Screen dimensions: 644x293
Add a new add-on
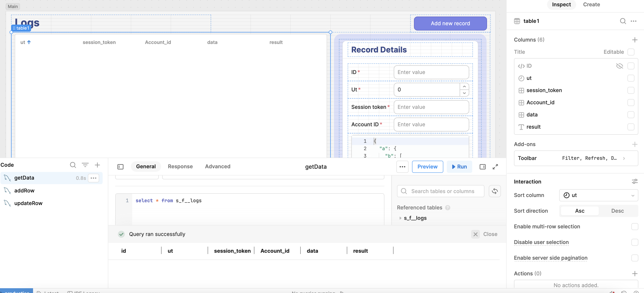point(634,144)
